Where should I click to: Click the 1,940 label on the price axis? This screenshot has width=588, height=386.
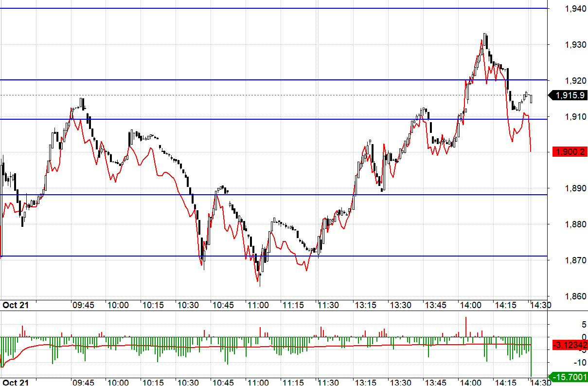click(575, 9)
